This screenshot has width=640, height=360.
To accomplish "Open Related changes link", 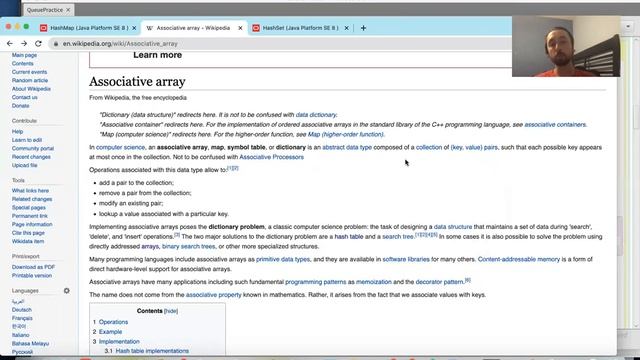I will pos(32,199).
